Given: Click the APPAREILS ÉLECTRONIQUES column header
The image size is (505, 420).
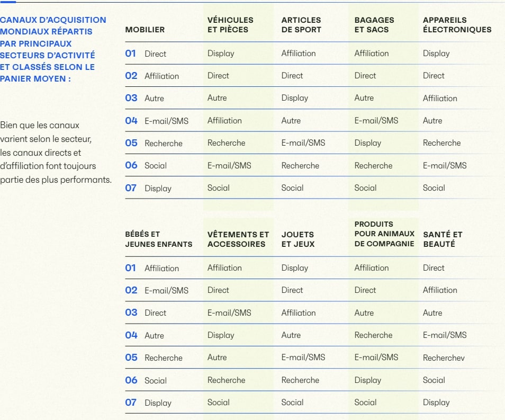Looking at the screenshot, I should (x=457, y=25).
